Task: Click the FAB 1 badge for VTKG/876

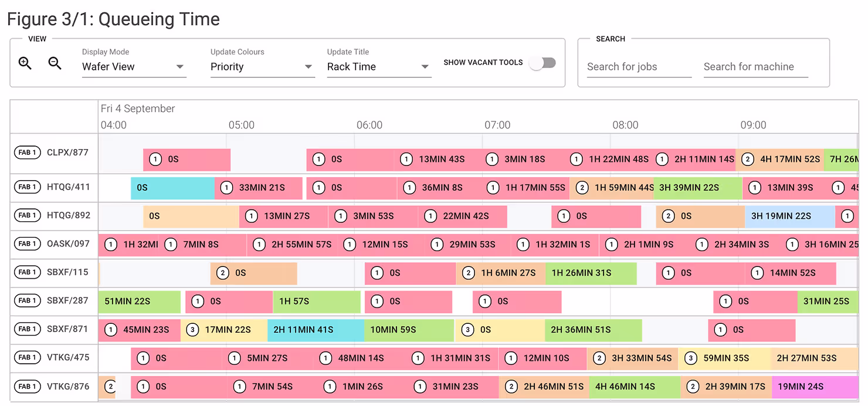Action: (28, 387)
